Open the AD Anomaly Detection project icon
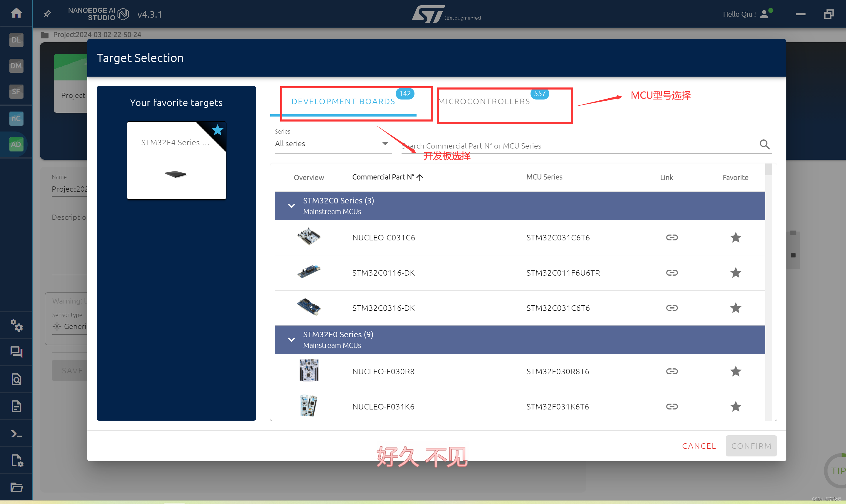Image resolution: width=846 pixels, height=504 pixels. tap(16, 144)
